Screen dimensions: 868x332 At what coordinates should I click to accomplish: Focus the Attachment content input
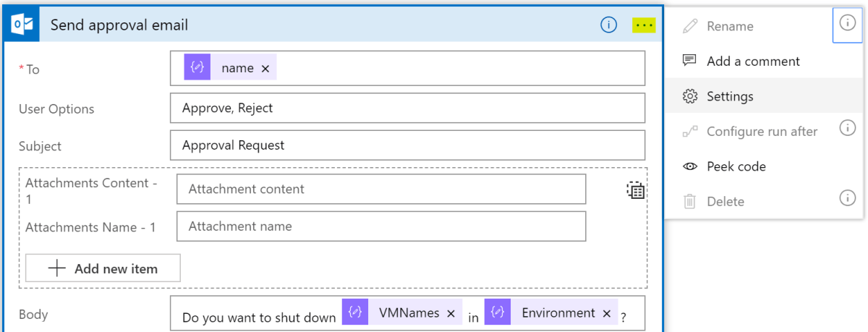[x=381, y=190]
